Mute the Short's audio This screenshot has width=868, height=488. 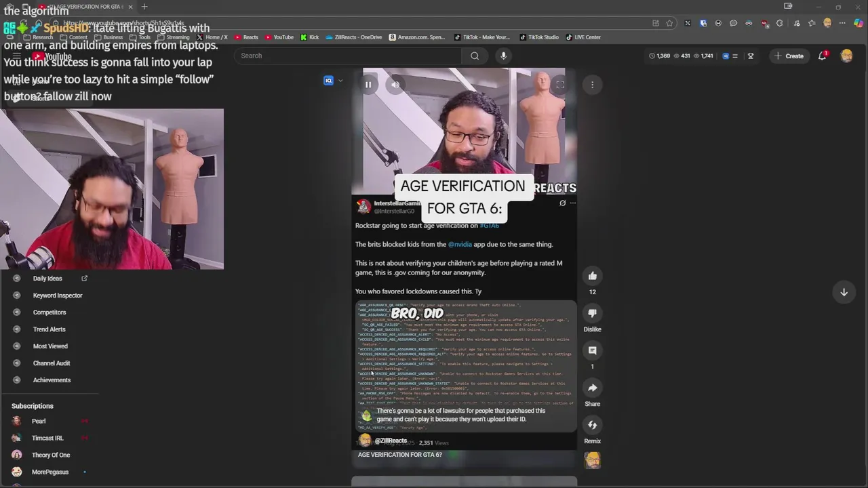pos(395,85)
